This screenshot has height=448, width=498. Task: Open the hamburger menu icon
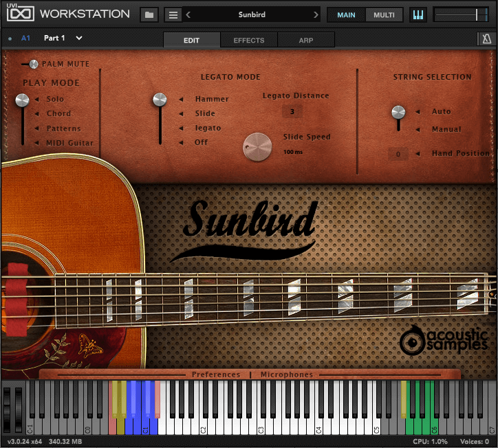tap(173, 14)
